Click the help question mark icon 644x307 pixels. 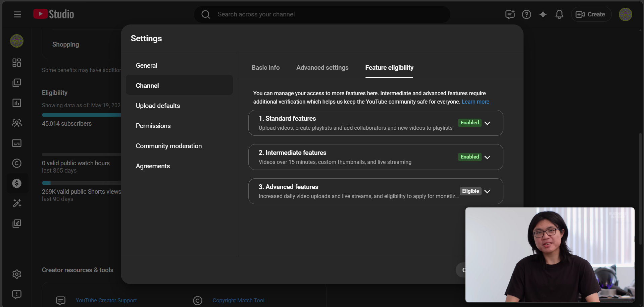coord(526,14)
